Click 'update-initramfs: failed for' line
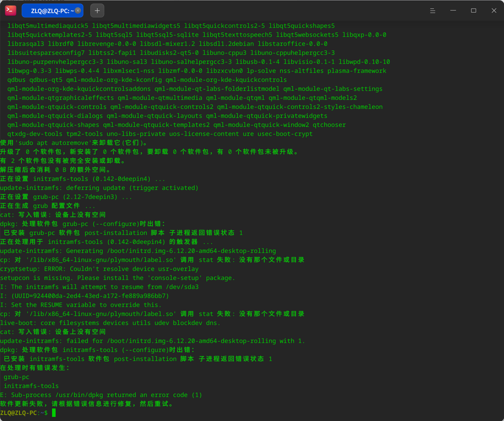 pos(152,341)
